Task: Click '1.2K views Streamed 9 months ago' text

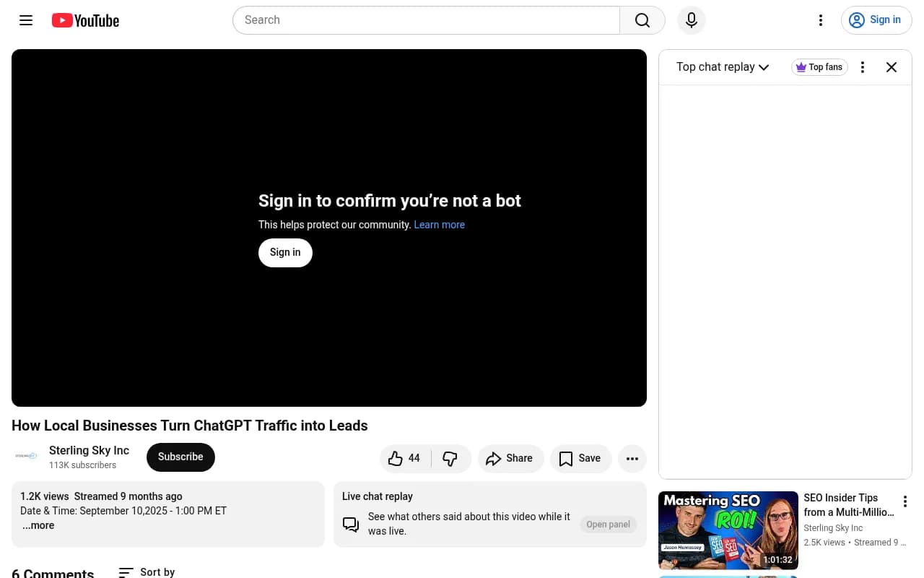Action: [101, 496]
